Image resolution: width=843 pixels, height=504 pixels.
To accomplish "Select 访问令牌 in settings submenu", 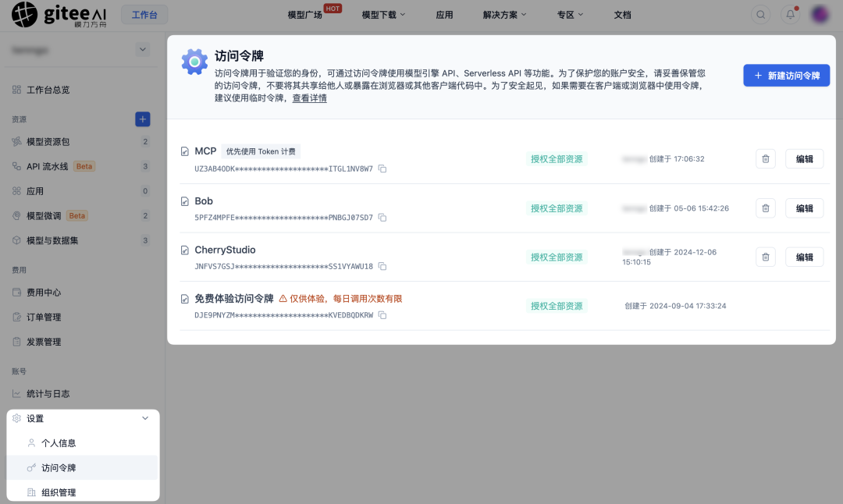I will tap(82, 468).
